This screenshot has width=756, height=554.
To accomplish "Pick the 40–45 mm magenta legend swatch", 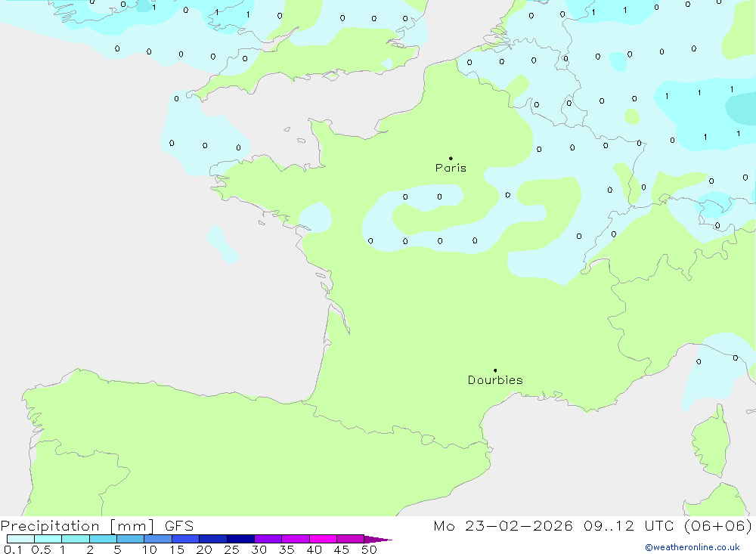I will click(x=323, y=539).
